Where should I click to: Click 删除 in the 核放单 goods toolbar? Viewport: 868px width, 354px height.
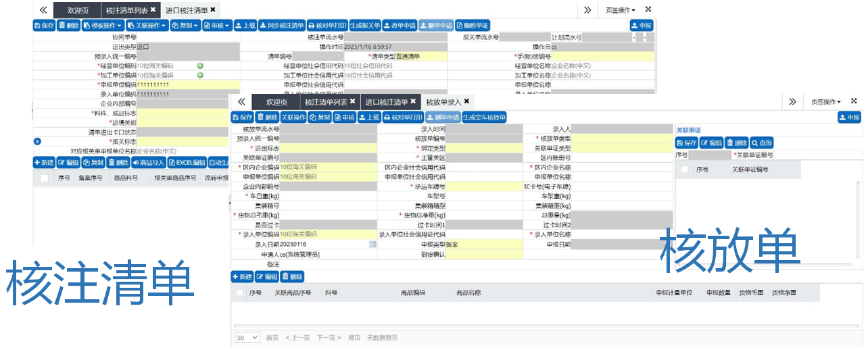292,277
